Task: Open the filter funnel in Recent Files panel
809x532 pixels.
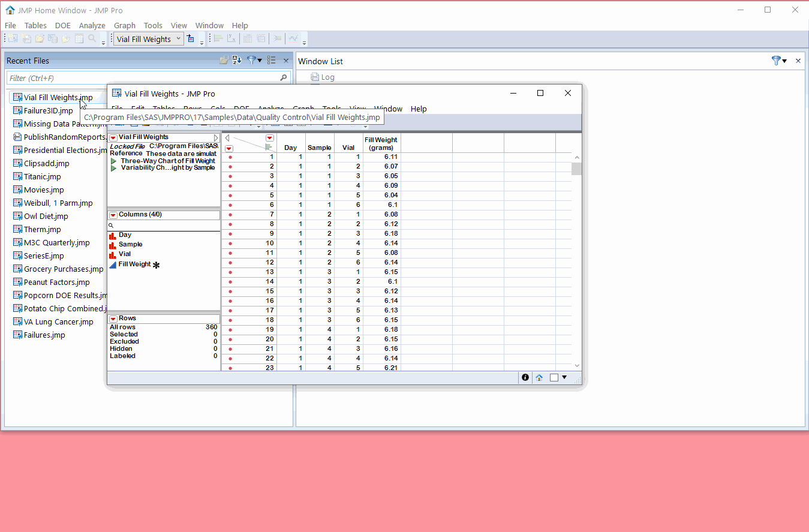Action: pos(251,60)
